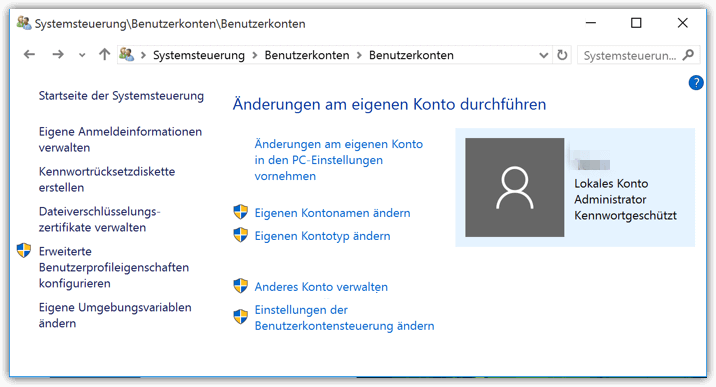Click the Lokales Konto text

[611, 183]
